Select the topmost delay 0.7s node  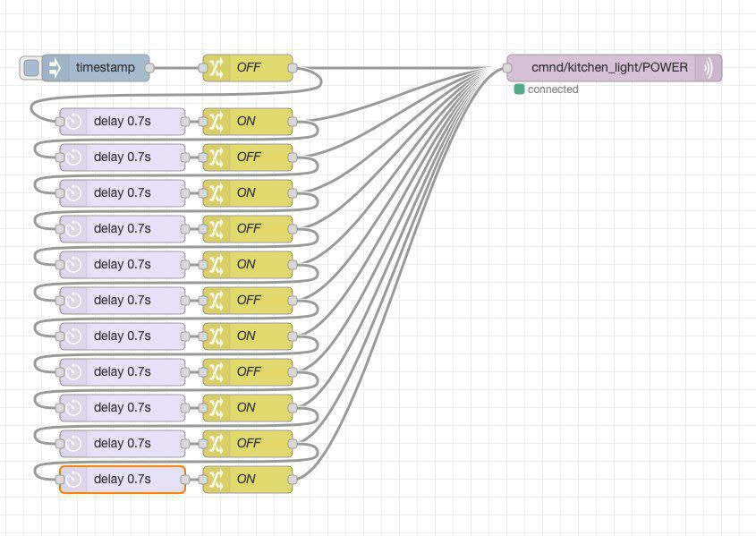click(123, 122)
